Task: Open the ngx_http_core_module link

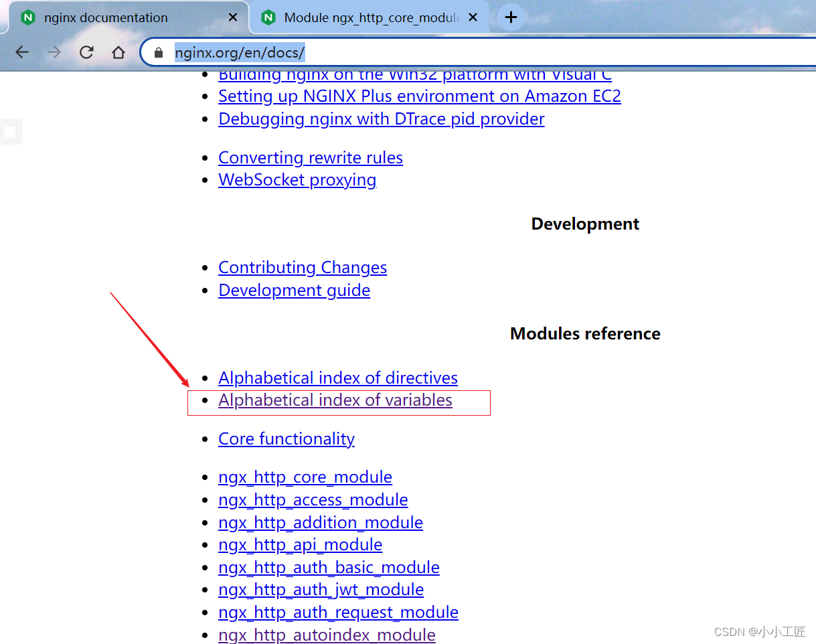Action: tap(305, 477)
